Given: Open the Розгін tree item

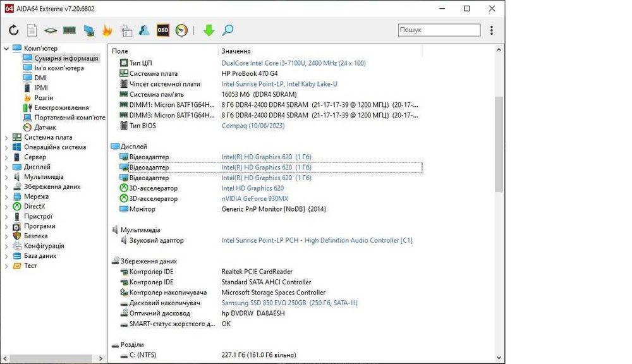Looking at the screenshot, I should pyautogui.click(x=44, y=97).
